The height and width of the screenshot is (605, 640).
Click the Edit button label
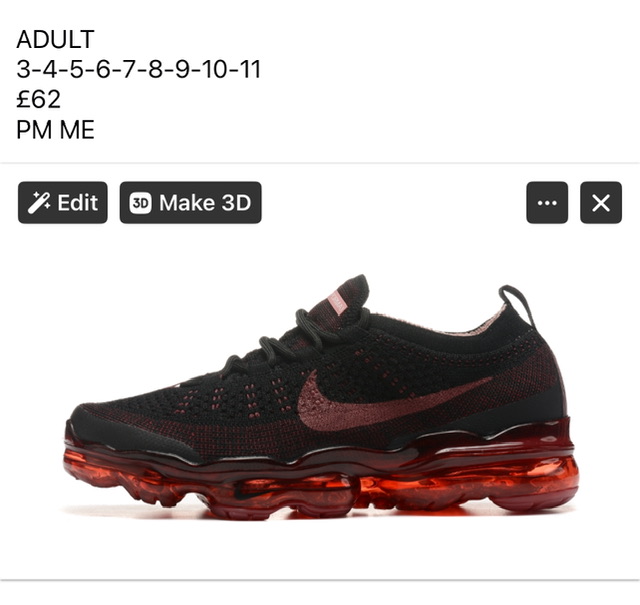click(x=78, y=203)
